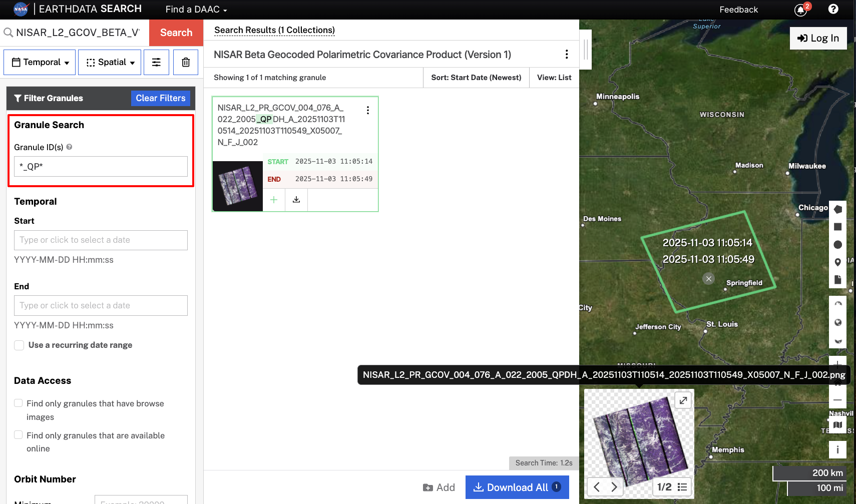Open the Spatial filter dropdown
Image resolution: width=856 pixels, height=504 pixels.
click(x=109, y=62)
